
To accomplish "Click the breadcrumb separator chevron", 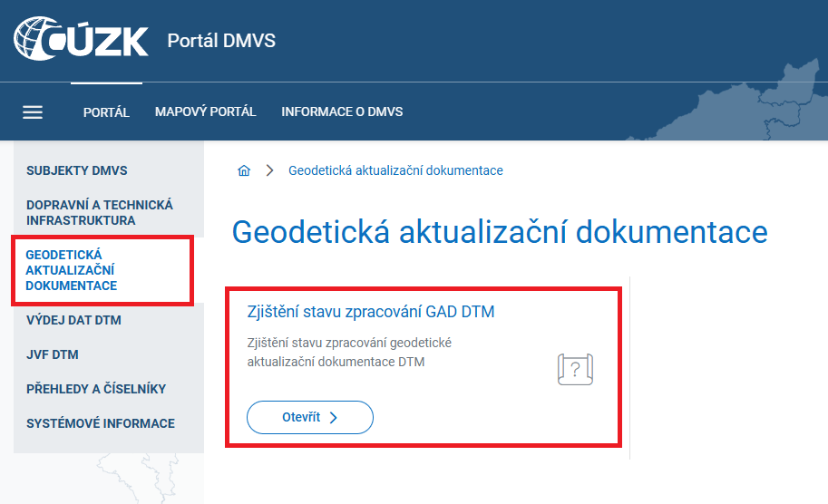I will tap(269, 170).
